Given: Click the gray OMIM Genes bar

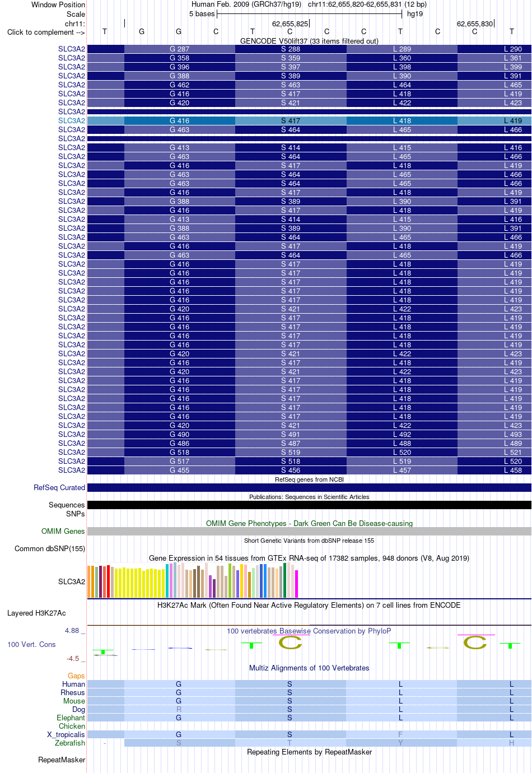Looking at the screenshot, I should (309, 531).
